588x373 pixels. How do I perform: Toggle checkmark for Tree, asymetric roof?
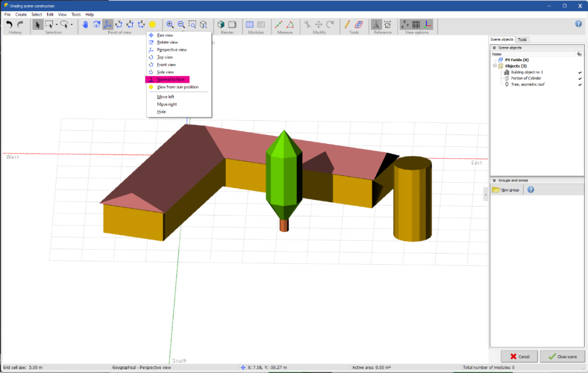coord(580,85)
